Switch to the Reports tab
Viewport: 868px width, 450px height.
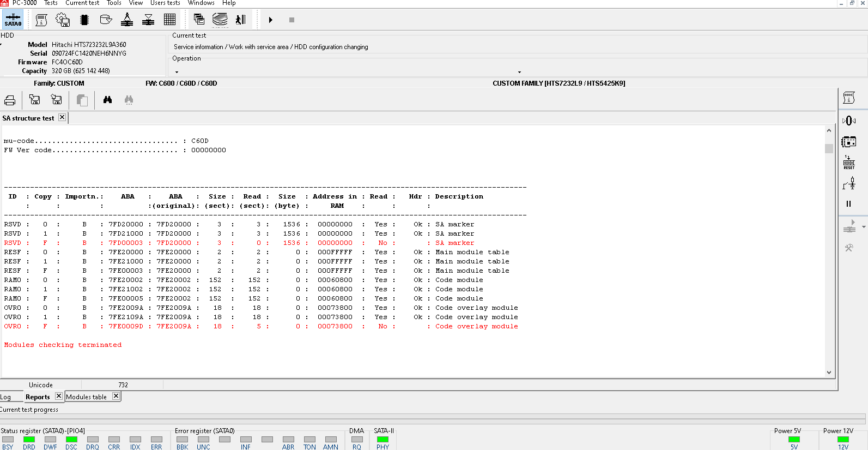click(x=38, y=397)
